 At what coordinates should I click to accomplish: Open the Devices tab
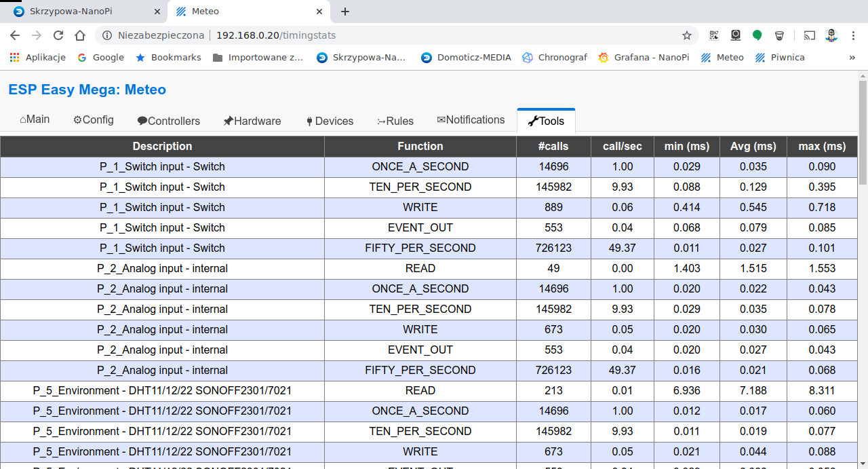coord(330,121)
